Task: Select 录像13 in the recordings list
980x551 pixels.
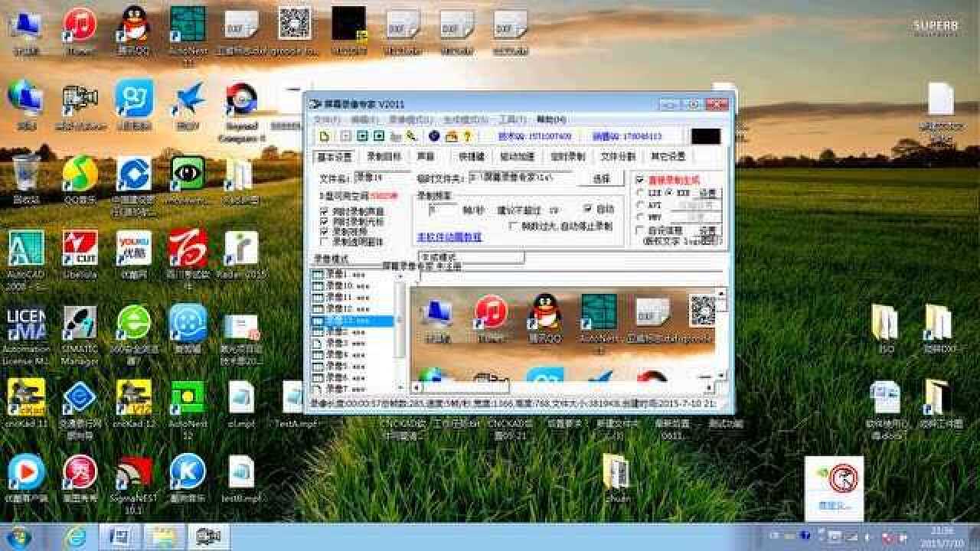Action: tap(350, 320)
